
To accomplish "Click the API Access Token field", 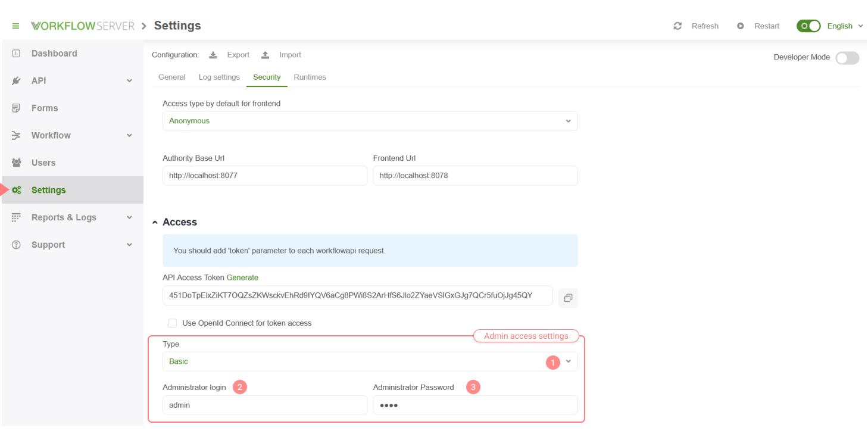I will [358, 296].
